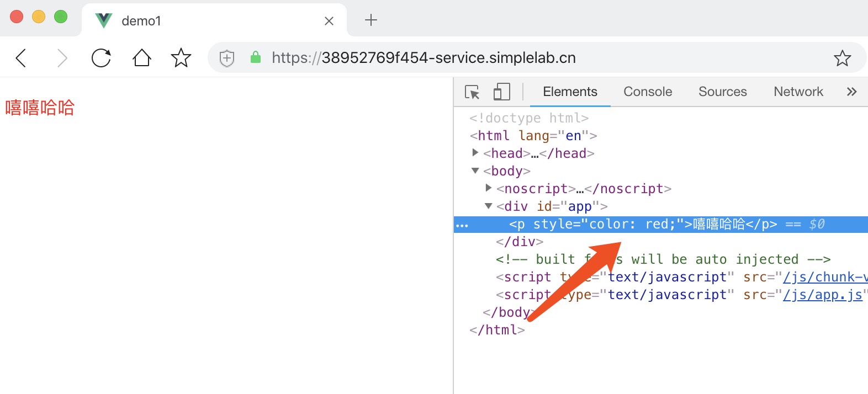Screen dimensions: 868x394
Task: Go to the browser home page
Action: (141, 58)
